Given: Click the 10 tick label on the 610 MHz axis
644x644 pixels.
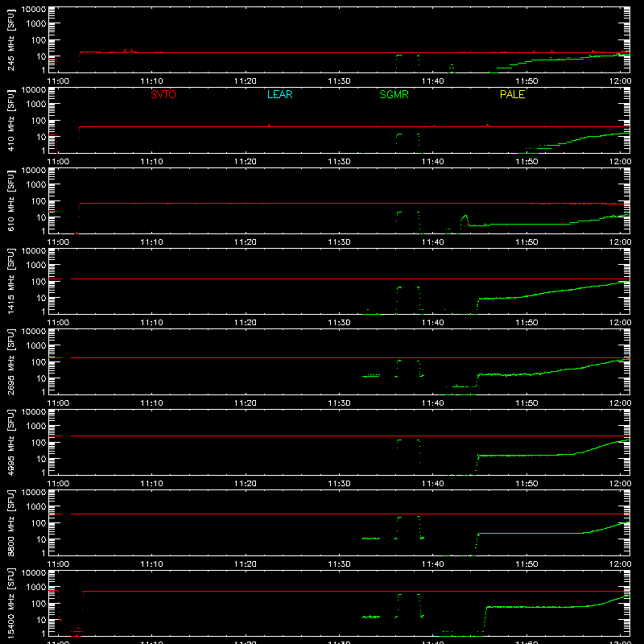Looking at the screenshot, I should click(x=41, y=217).
